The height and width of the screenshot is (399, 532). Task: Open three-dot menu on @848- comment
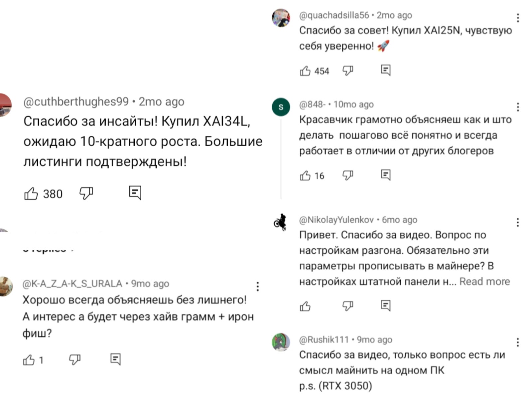tap(518, 107)
